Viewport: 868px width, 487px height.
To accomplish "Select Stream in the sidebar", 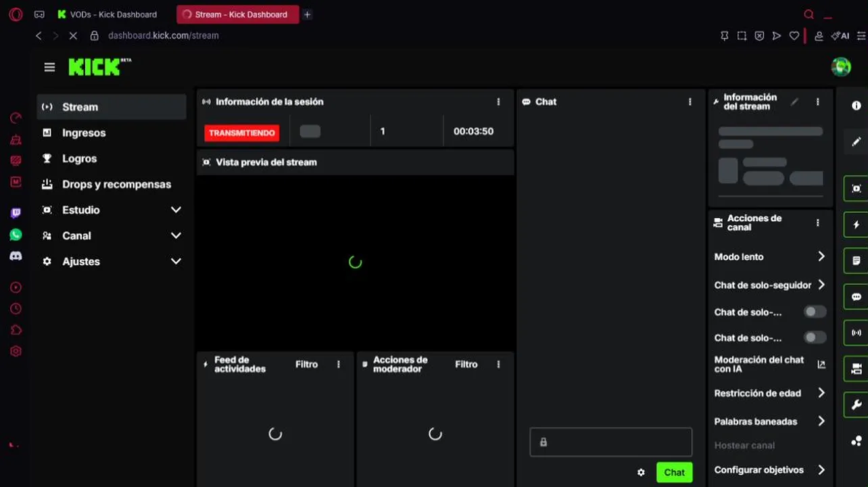I will tap(112, 107).
